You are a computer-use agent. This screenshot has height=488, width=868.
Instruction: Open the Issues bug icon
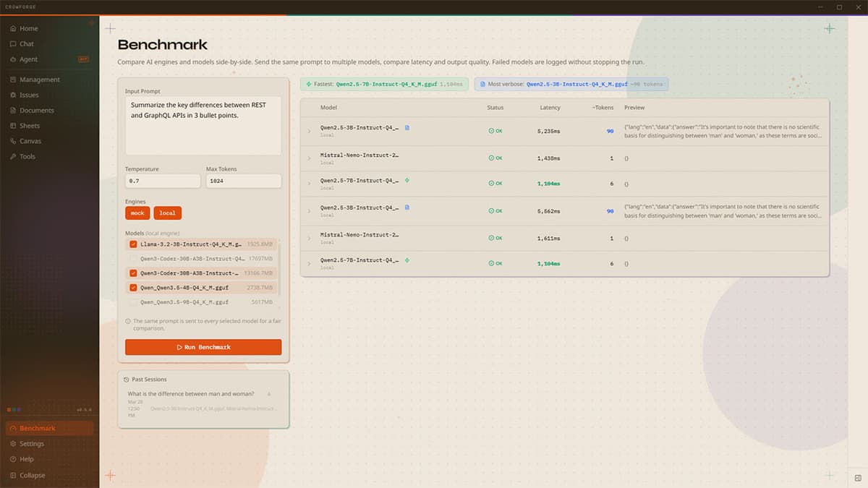point(13,95)
